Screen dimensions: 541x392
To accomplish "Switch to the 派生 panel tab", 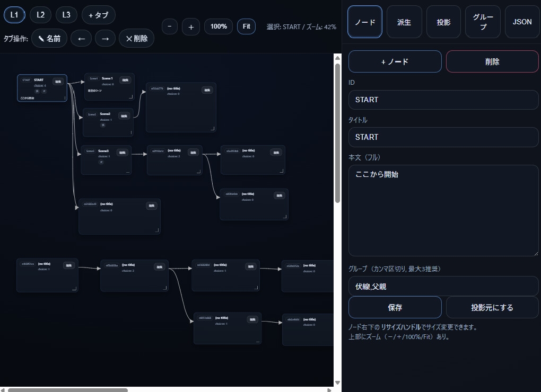I will click(x=404, y=22).
